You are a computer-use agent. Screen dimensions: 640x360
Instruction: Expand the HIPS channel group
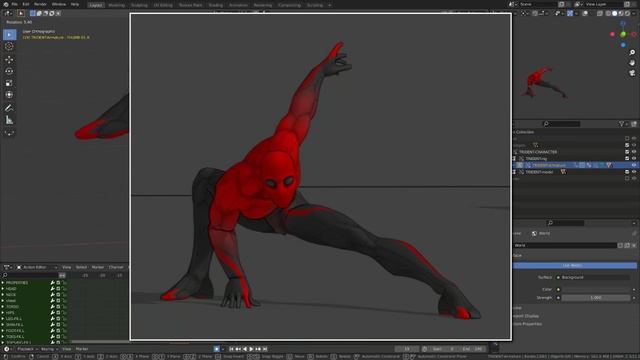tap(3, 313)
